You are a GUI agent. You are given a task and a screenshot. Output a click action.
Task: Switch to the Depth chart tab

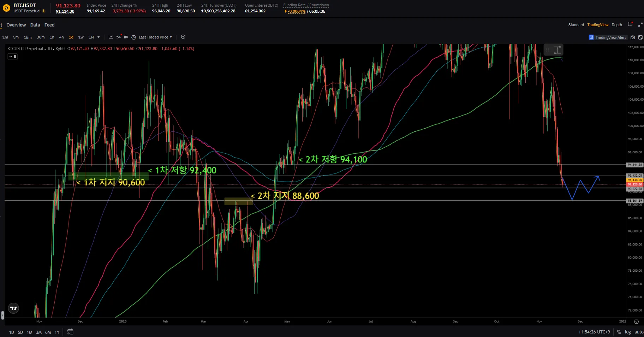[x=616, y=25]
